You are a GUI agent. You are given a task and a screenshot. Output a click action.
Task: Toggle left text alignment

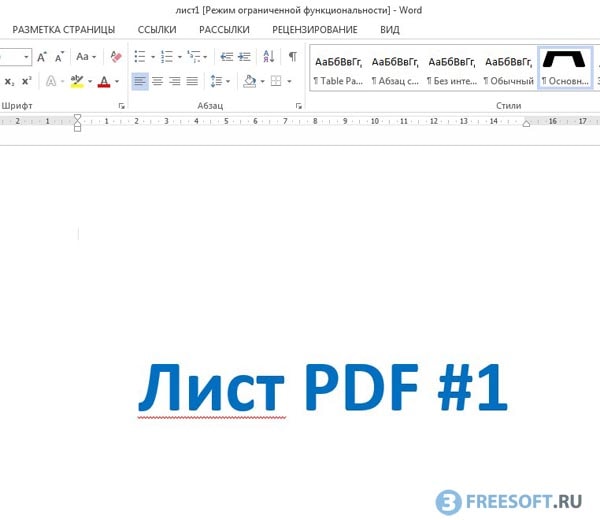click(139, 81)
